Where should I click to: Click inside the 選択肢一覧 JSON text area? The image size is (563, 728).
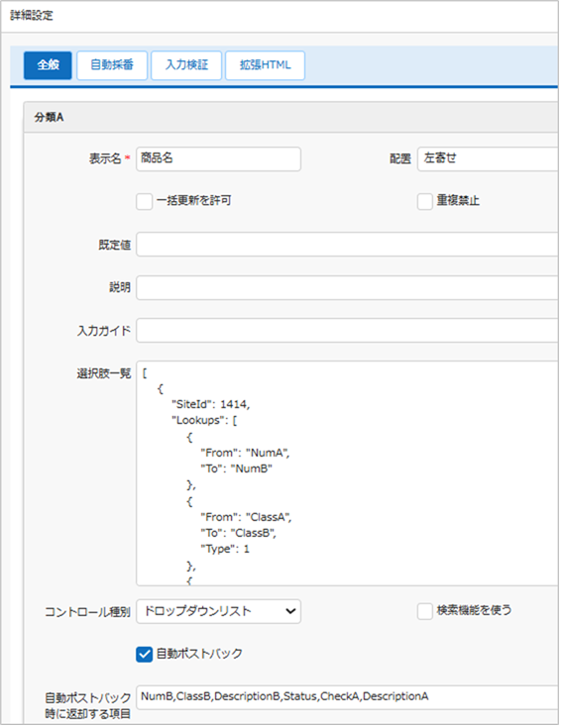click(x=347, y=473)
